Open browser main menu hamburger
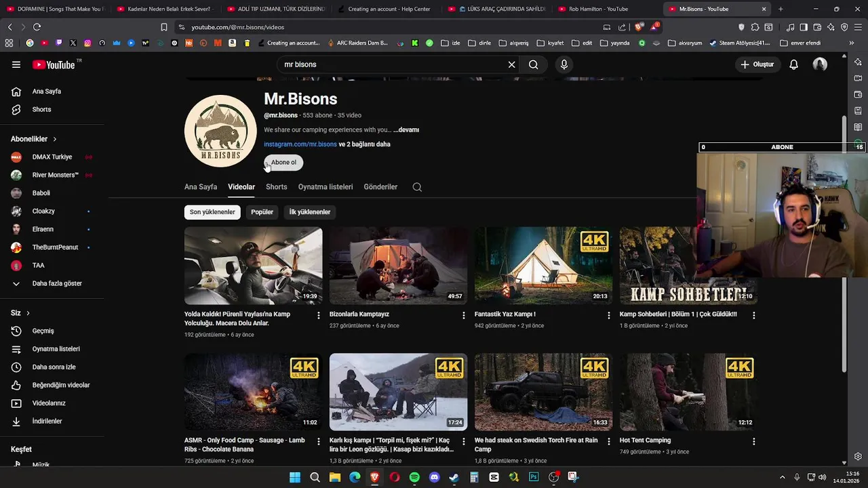 pos(858,27)
